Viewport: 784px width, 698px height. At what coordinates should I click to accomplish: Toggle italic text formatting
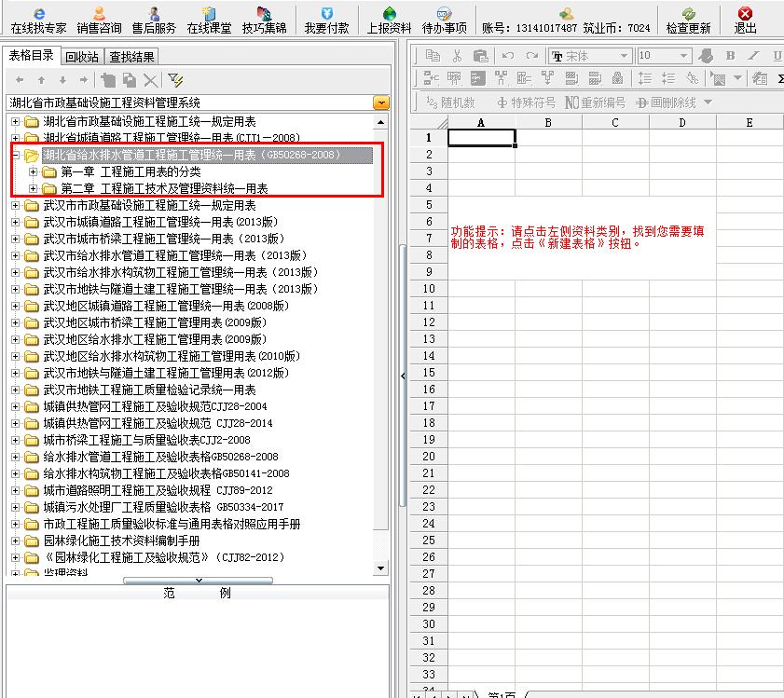[753, 56]
